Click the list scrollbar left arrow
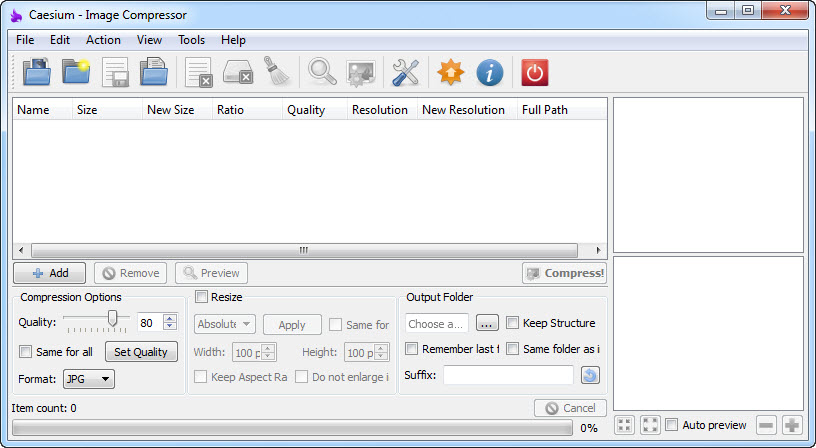The image size is (816, 448). coord(21,250)
